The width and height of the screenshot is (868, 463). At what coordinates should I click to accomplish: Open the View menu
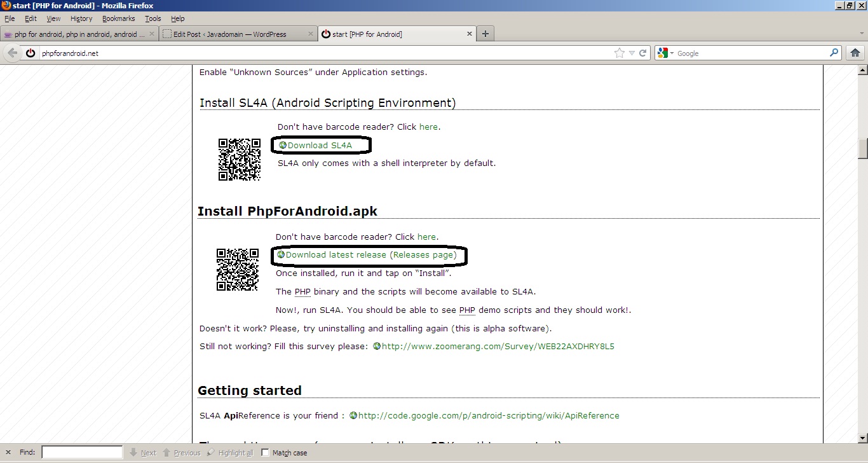53,18
